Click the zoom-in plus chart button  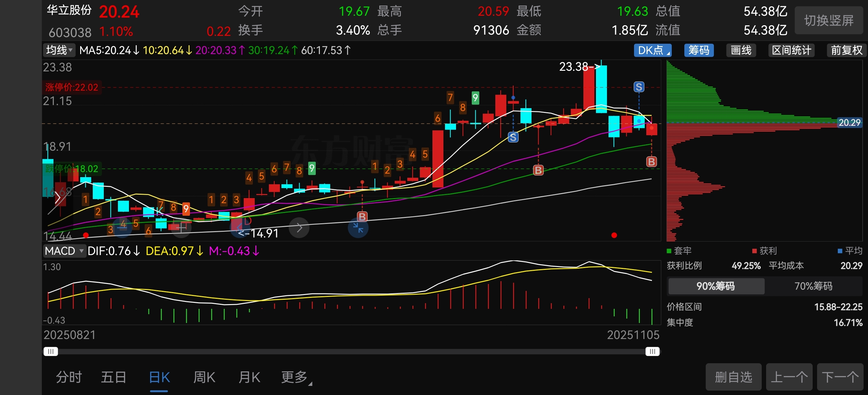pos(181,227)
